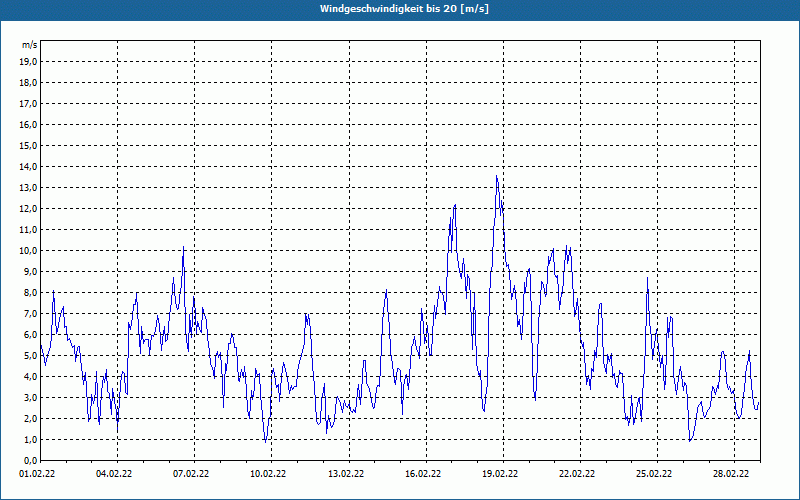Select the 19,0 y-axis label

28,62
